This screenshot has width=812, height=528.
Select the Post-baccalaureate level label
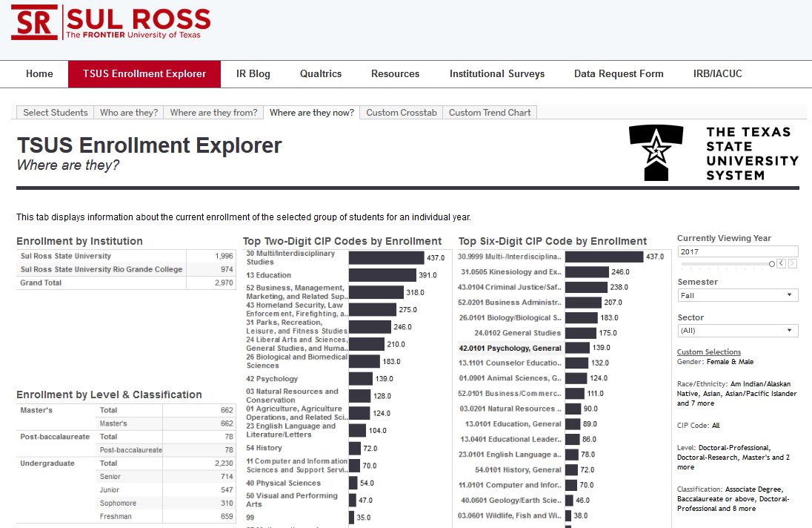coord(55,437)
